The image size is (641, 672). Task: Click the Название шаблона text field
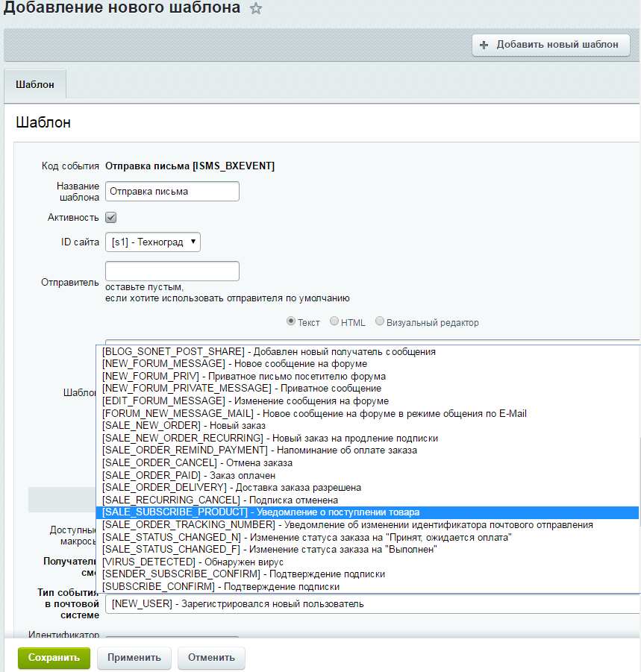173,191
